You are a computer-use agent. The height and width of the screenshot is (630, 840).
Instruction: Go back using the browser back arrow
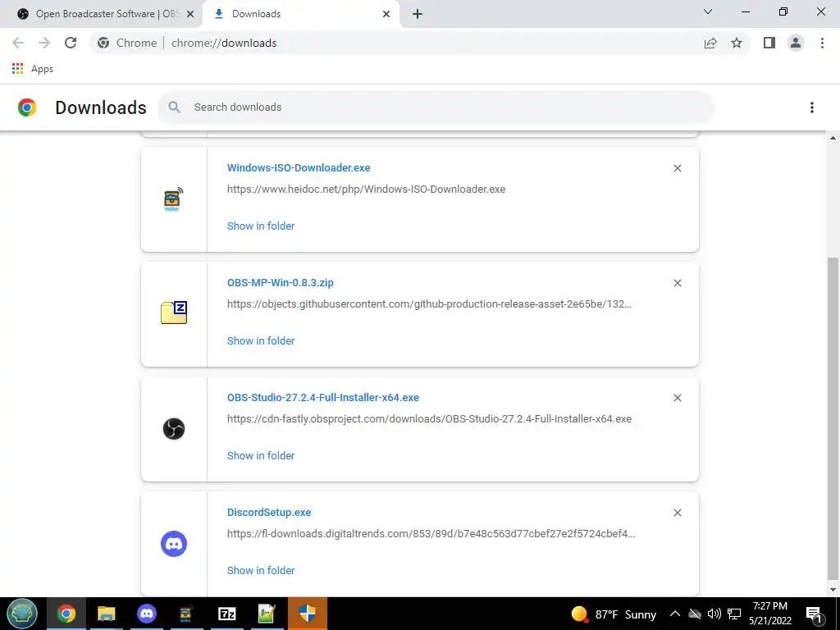(x=18, y=43)
